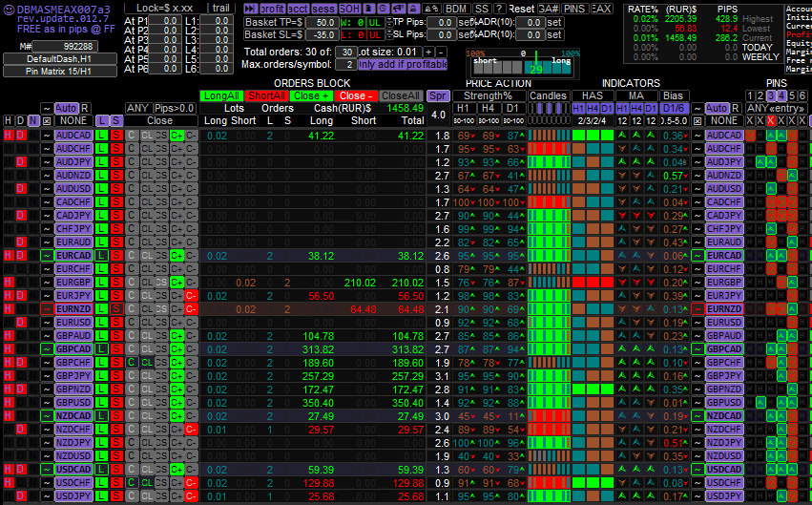This screenshot has width=812, height=505.
Task: Open the DefaultDash,H1 selector
Action: [x=59, y=58]
